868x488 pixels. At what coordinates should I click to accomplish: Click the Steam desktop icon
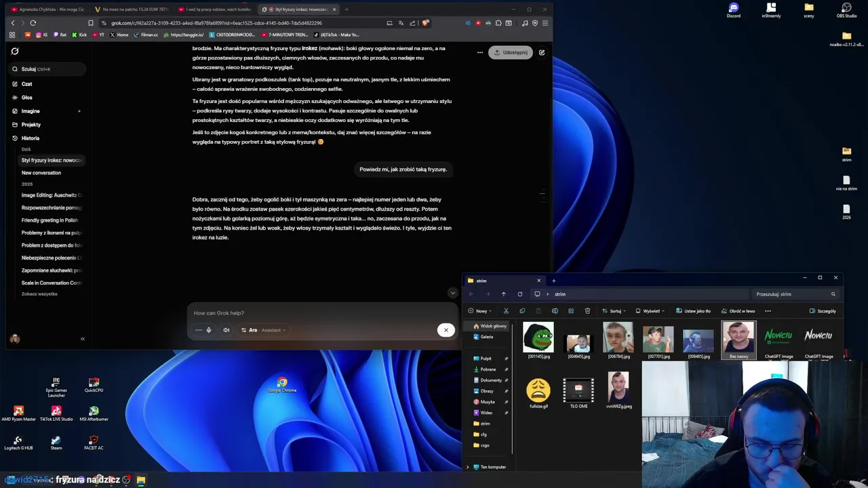click(56, 443)
